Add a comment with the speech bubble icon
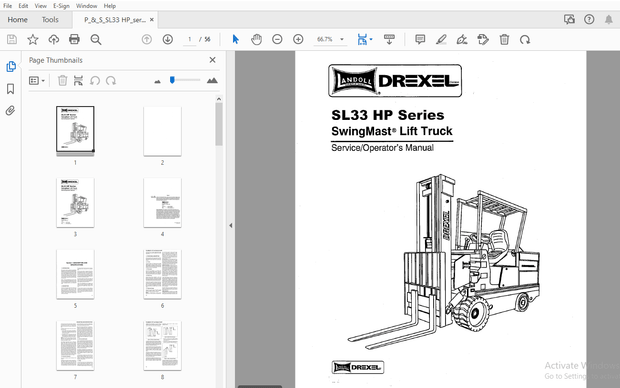Screen dimensions: 620x388 [420, 39]
